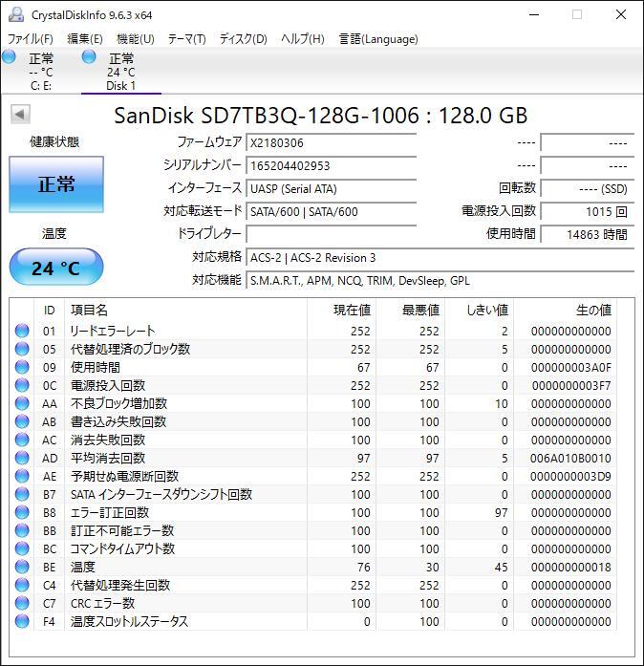Click the 24 °C temperature button
Viewport: 644px width, 666px height.
56,268
